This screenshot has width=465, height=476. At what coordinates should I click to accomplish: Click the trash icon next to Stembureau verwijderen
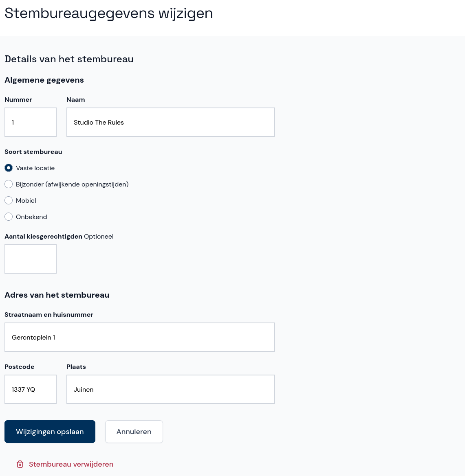coord(20,464)
